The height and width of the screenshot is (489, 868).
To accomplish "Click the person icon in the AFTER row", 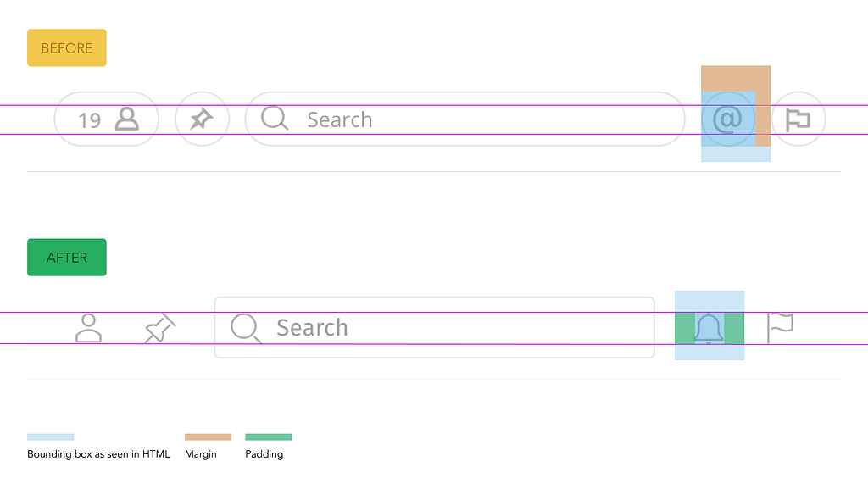I will click(x=88, y=328).
